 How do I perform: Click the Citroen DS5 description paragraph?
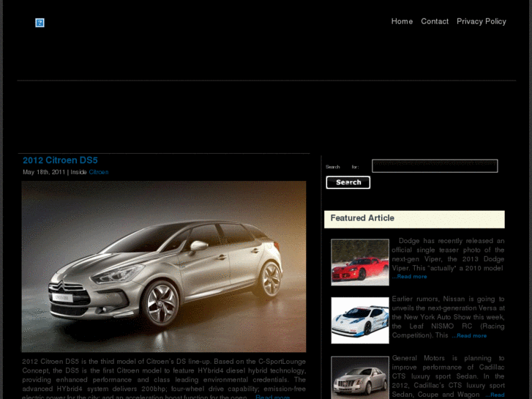click(164, 378)
